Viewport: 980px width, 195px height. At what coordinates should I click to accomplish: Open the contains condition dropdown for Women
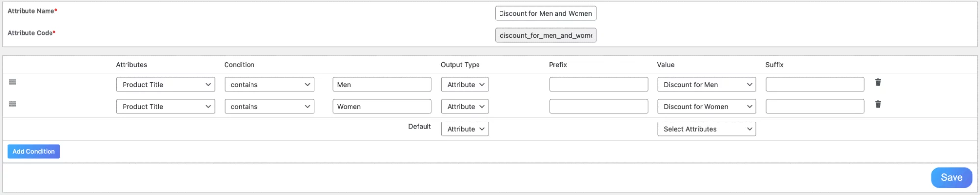tap(269, 107)
